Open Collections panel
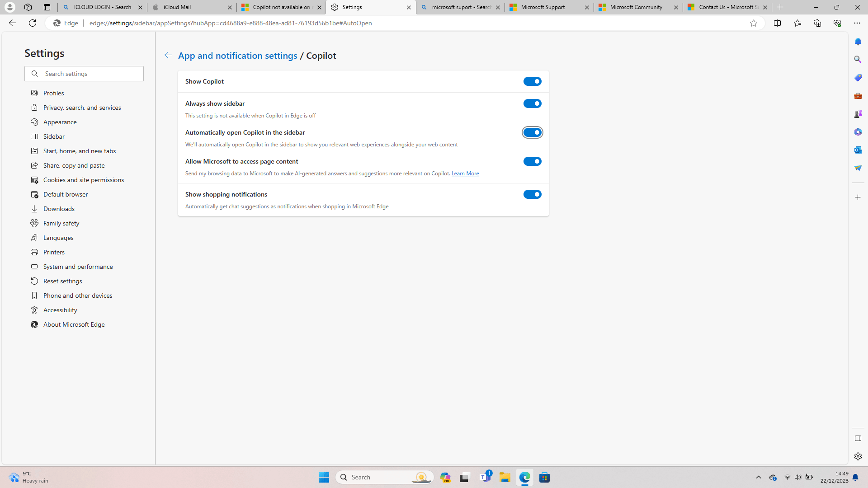Viewport: 868px width, 488px height. tap(817, 23)
